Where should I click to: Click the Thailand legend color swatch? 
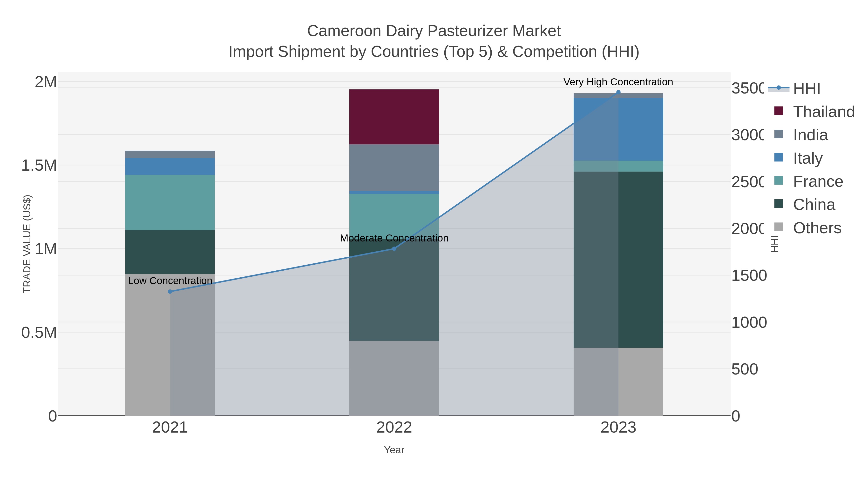(779, 111)
